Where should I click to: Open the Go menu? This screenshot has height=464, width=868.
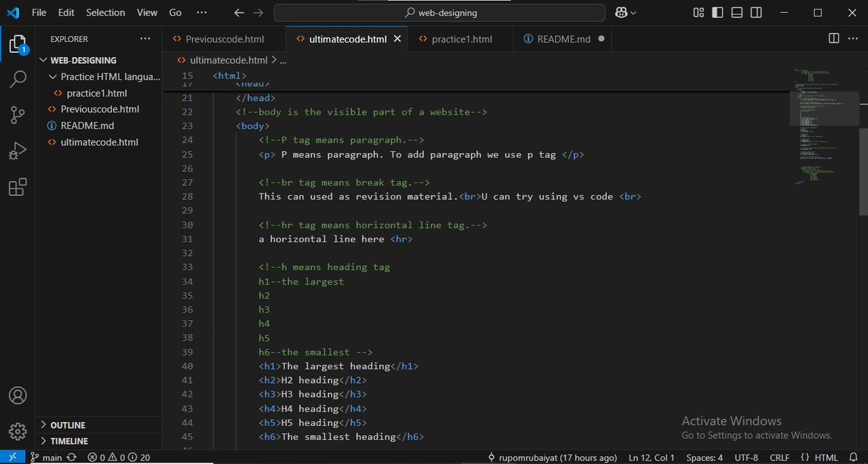[x=175, y=12]
